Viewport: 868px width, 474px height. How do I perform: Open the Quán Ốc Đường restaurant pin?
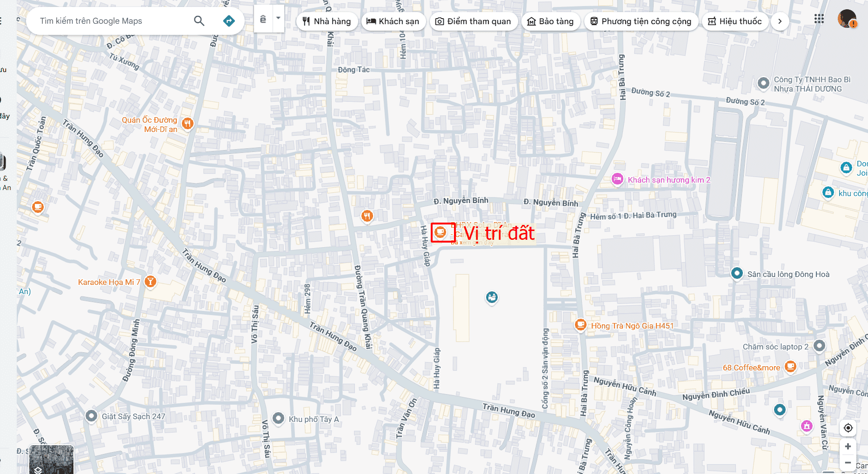[x=187, y=124]
